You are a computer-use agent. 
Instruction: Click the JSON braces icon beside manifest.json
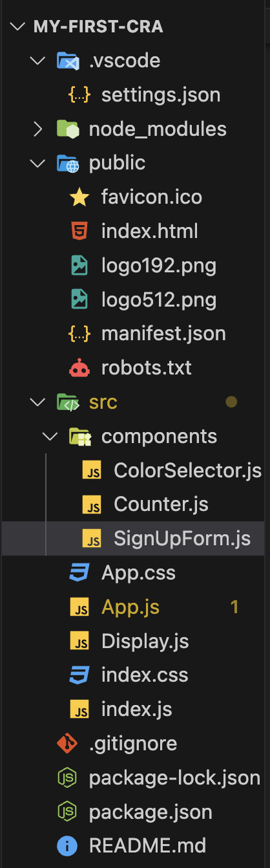79,334
